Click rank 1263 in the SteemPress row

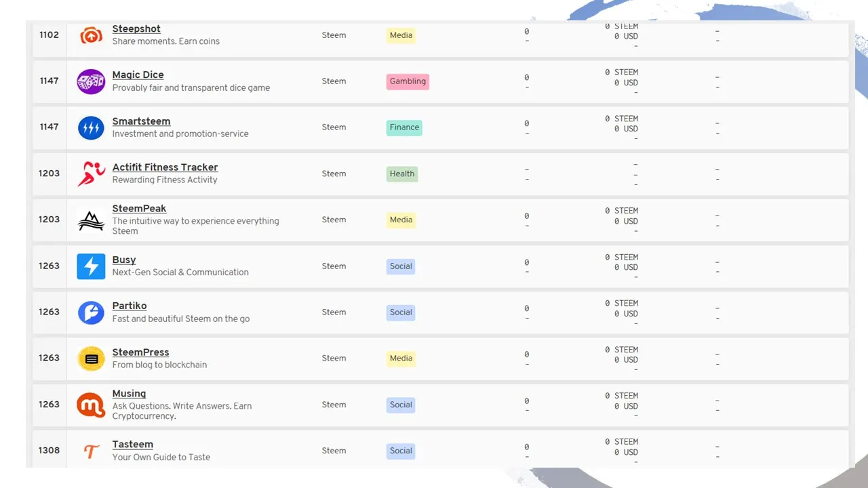tap(49, 358)
